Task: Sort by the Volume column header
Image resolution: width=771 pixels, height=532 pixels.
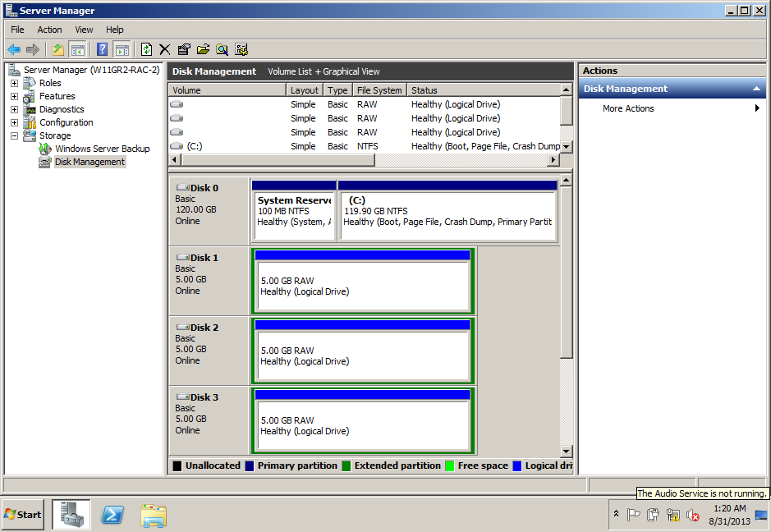Action: pyautogui.click(x=227, y=90)
